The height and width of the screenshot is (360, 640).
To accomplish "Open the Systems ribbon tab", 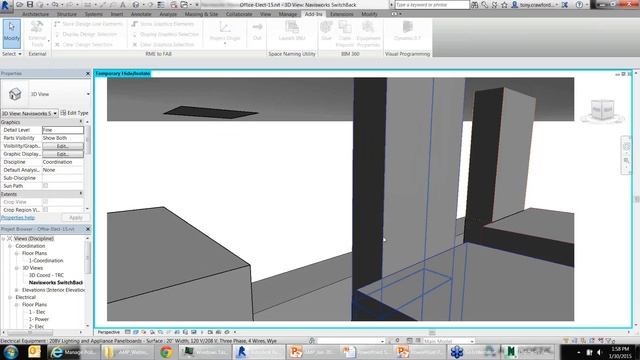I will (93, 14).
